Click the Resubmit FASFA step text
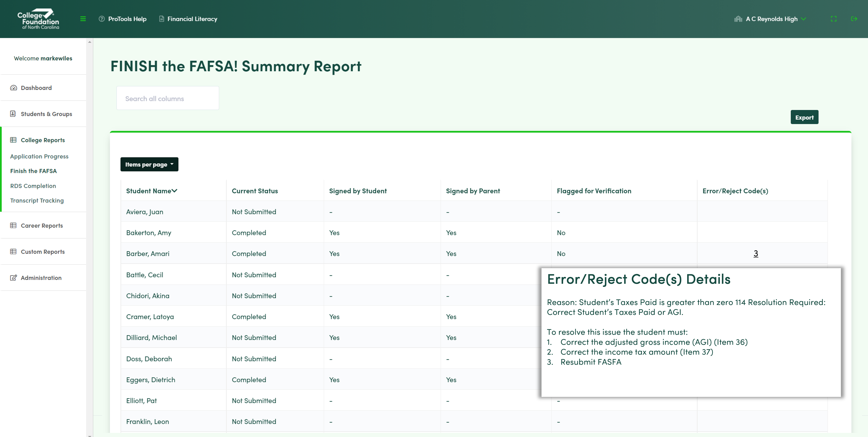The width and height of the screenshot is (868, 437). pyautogui.click(x=591, y=362)
